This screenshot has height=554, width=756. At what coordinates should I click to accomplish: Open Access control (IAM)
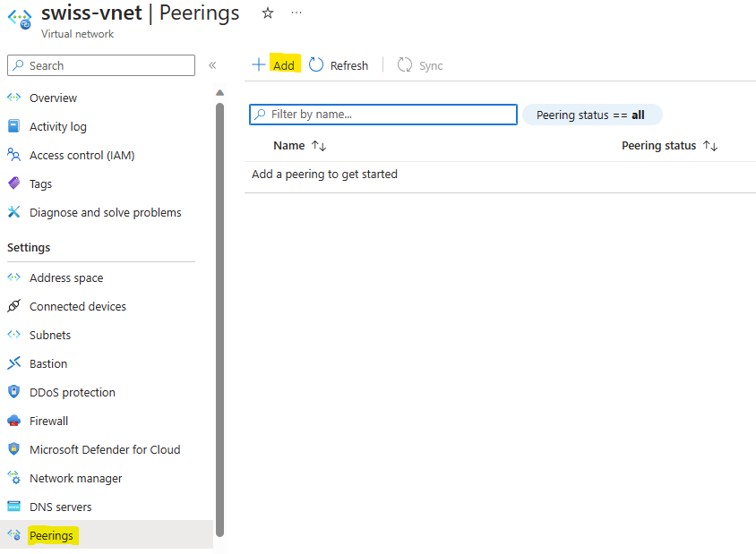[x=82, y=156]
